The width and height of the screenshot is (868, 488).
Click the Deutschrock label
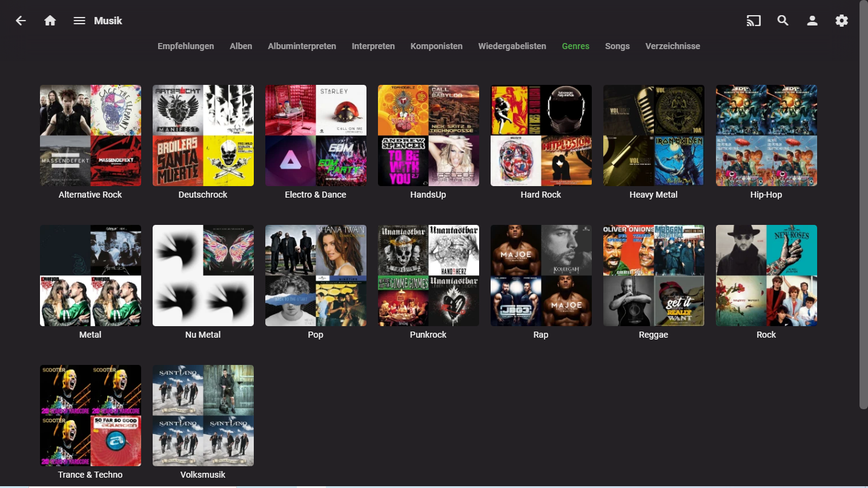203,195
